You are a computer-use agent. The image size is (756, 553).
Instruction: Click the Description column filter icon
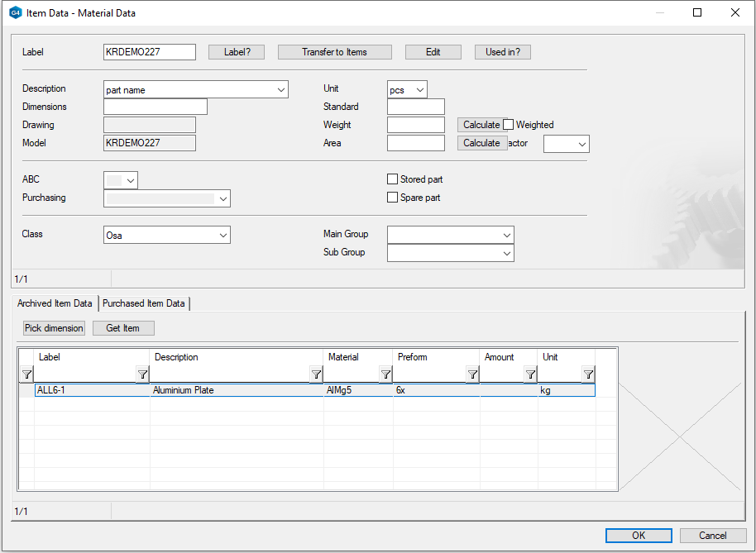(316, 374)
